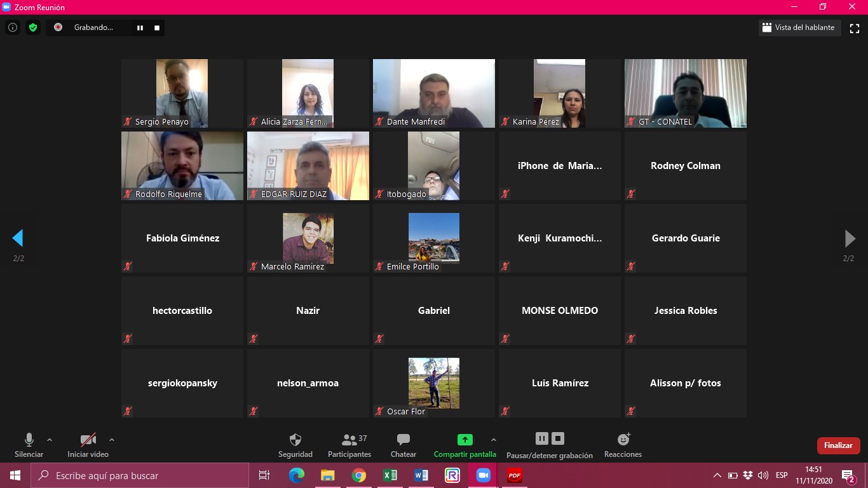Switch to Vista del hablante
Screen dimensions: 868x488
(x=799, y=27)
